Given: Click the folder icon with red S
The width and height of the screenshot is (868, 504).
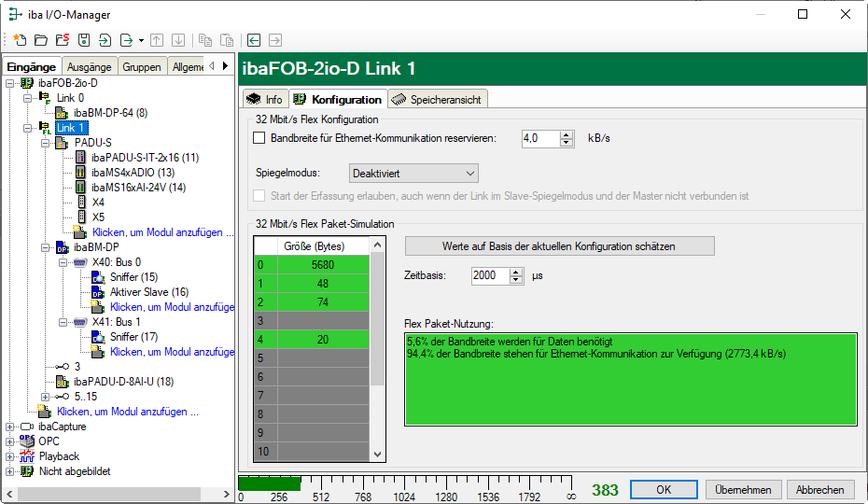Looking at the screenshot, I should point(63,40).
